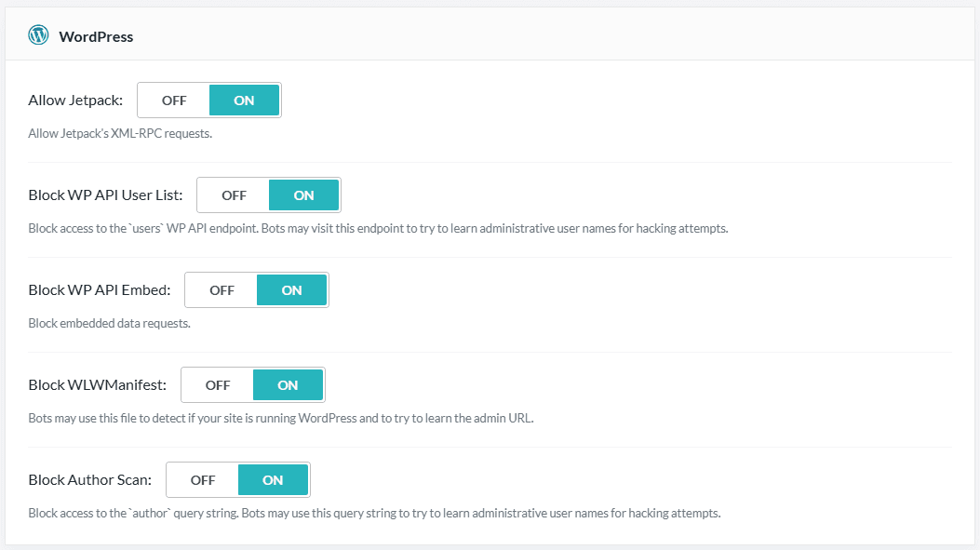
Task: Click the Allow Jetpack label
Action: pyautogui.click(x=75, y=100)
